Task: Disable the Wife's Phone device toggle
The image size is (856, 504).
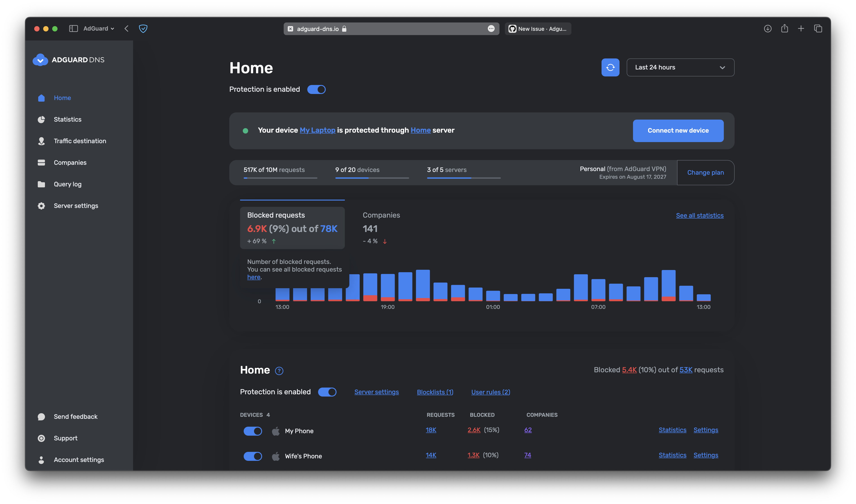Action: pos(253,456)
